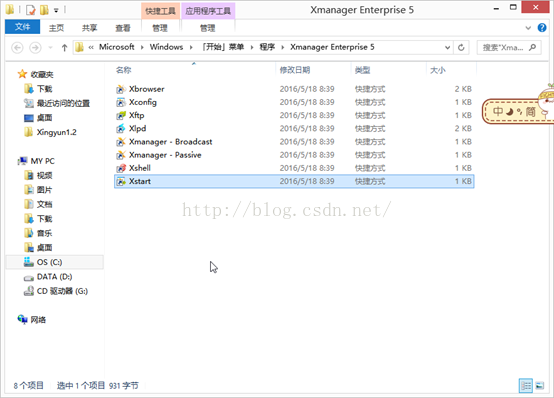Sort by the 修改日期 column header
554x398 pixels.
point(295,70)
